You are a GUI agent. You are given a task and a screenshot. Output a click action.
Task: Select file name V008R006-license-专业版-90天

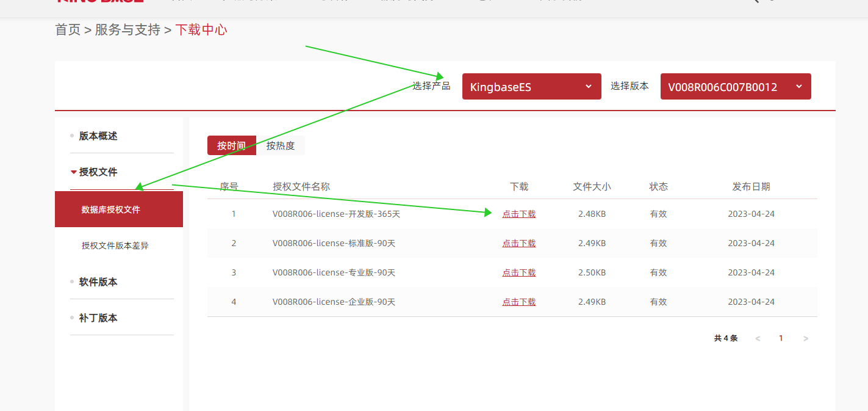334,272
